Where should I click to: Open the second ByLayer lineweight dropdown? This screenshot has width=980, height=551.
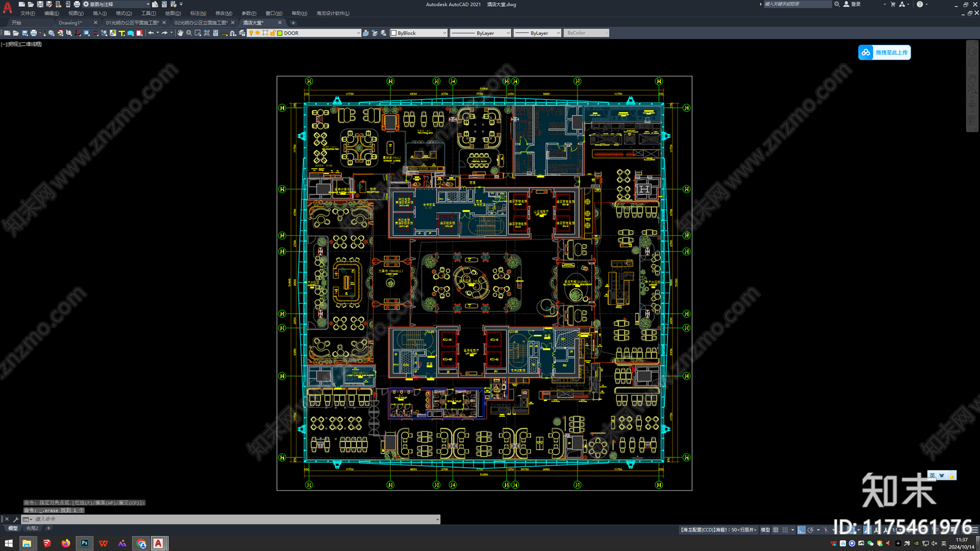click(x=537, y=33)
